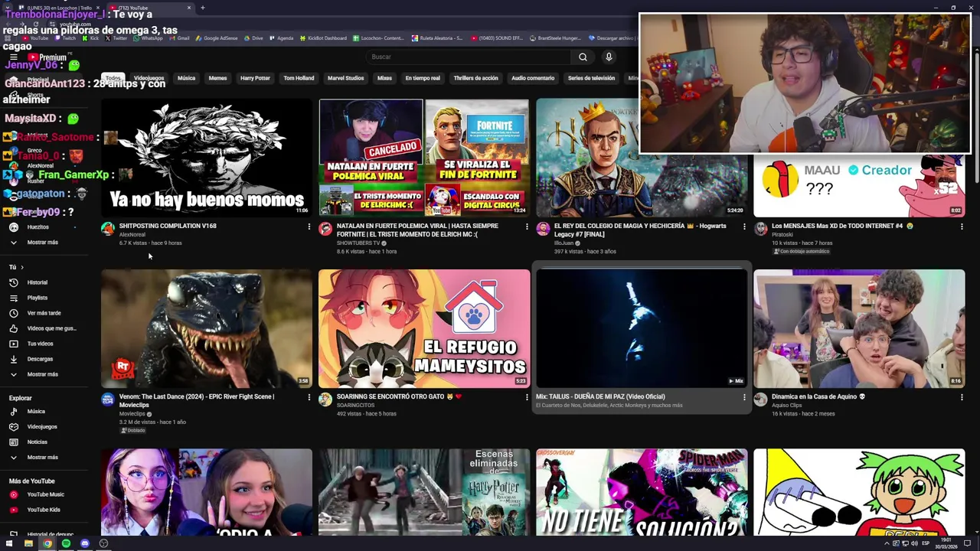This screenshot has height=551, width=980.
Task: Open options menu for Soarinng gato video
Action: click(x=527, y=397)
